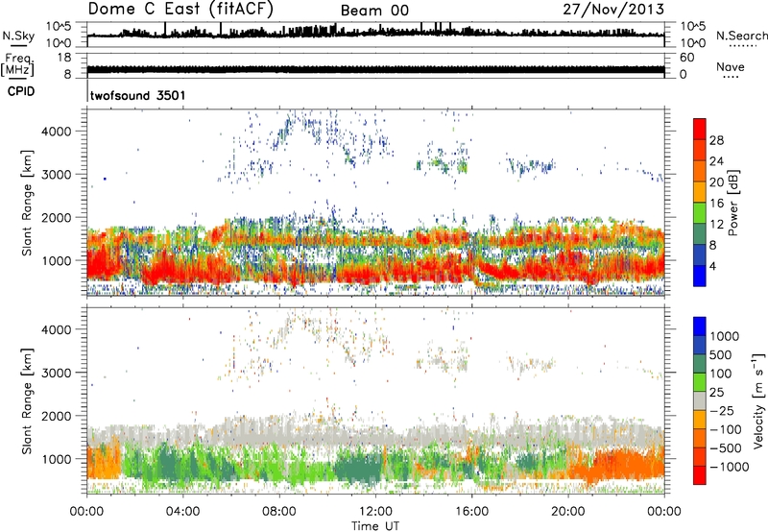The width and height of the screenshot is (768, 532).
Task: Click the '16:00' time axis tick label
Action: click(x=471, y=512)
